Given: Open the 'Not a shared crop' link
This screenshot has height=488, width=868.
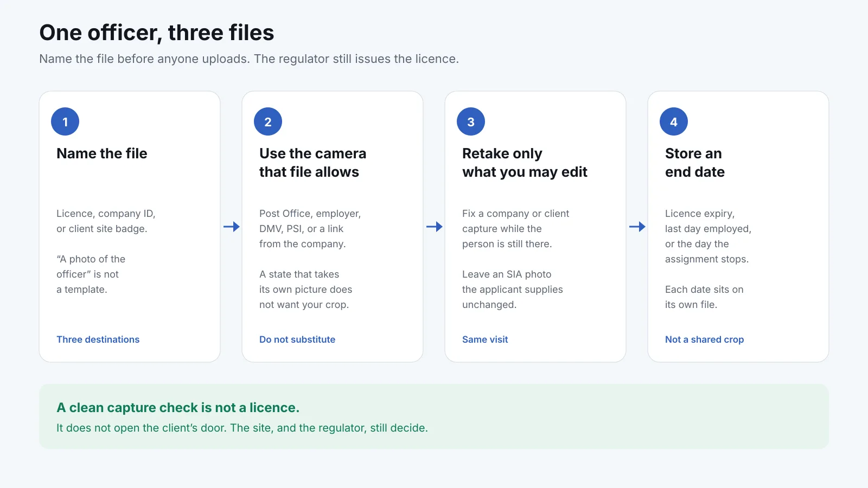Looking at the screenshot, I should (705, 339).
